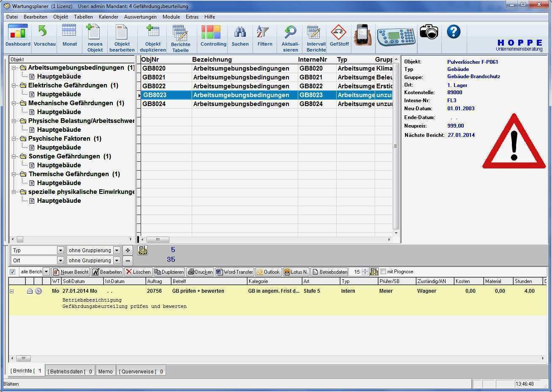Open the Typ grouping dropdown
This screenshot has height=392, width=552.
60,250
